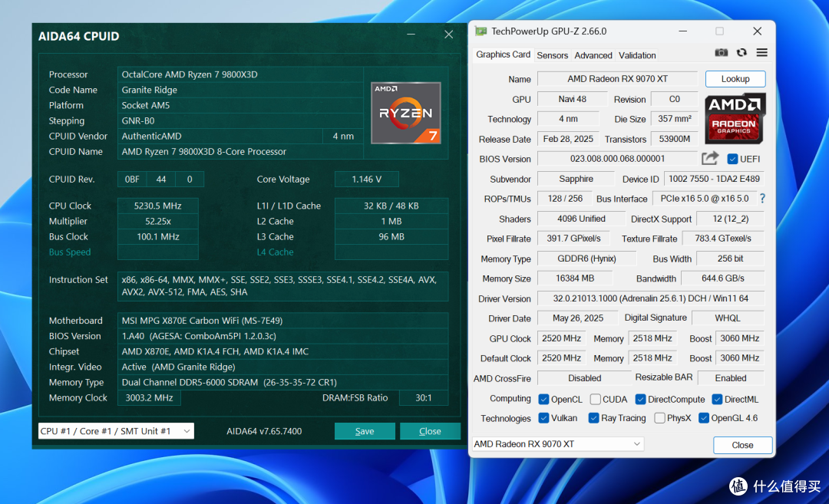Click the GPU Name field value
The image size is (829, 504).
tap(617, 79)
